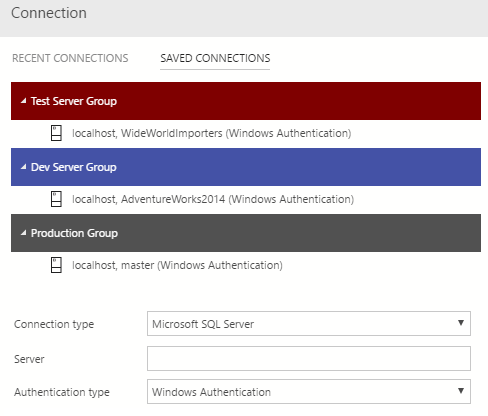
Task: Click the Microsoft SQL Server combo box
Action: coord(309,323)
